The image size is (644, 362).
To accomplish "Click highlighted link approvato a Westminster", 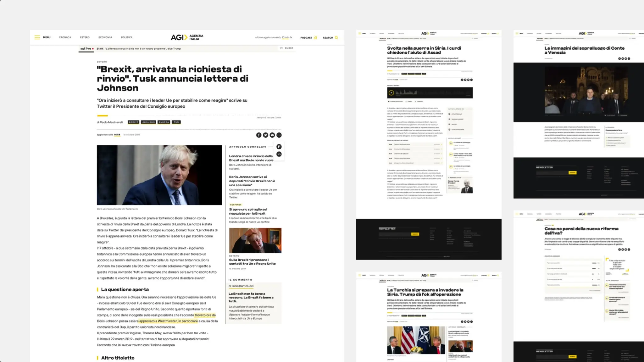I will click(x=169, y=321).
